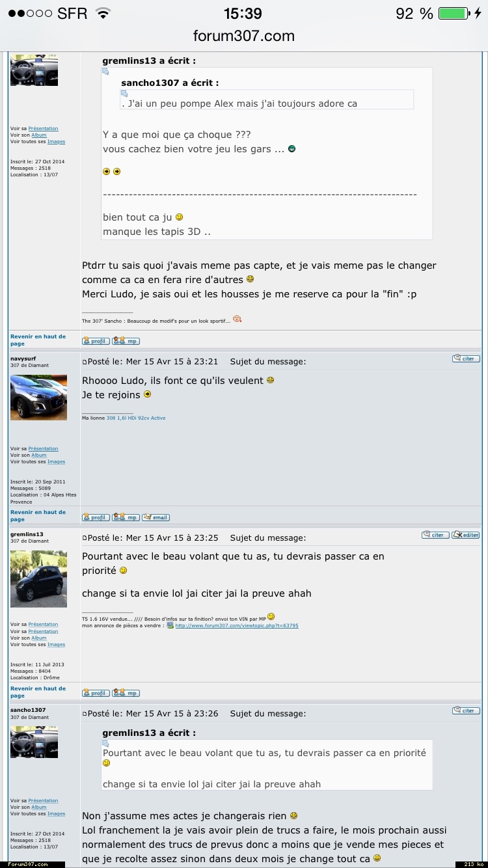The height and width of the screenshot is (868, 488).
Task: Quote sancho1307's 23:26 post with citer
Action: coord(466,711)
